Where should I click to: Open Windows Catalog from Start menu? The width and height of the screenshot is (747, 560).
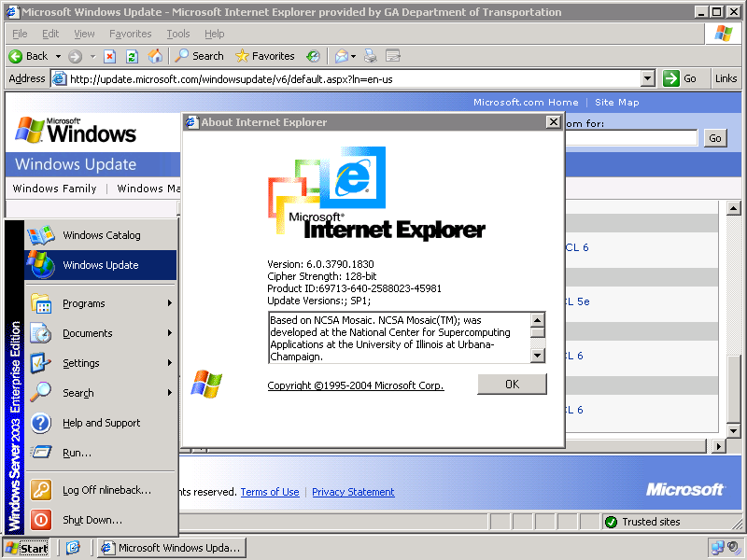coord(101,235)
